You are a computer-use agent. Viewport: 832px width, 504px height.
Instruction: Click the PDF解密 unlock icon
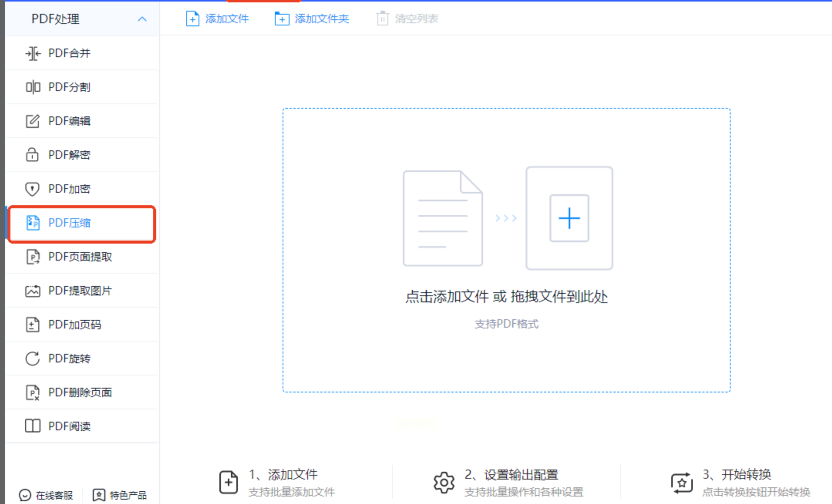pos(32,155)
